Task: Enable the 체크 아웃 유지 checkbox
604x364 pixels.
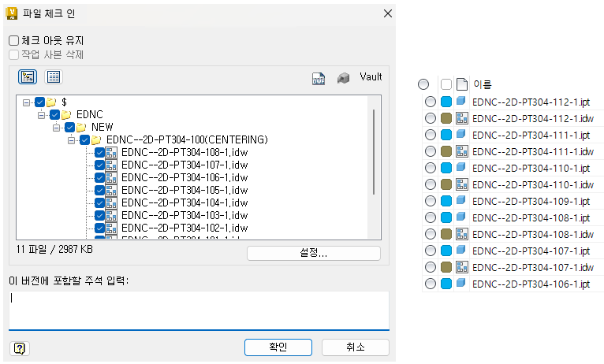Action: click(x=13, y=40)
